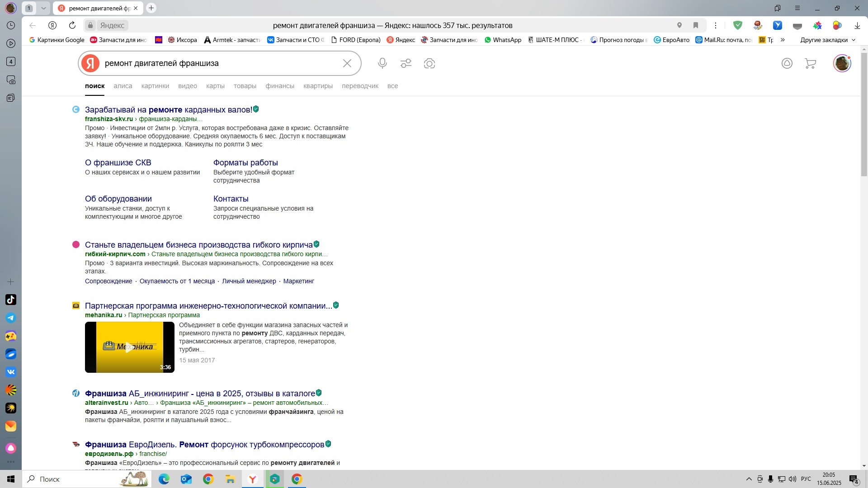Open the notification center in taskbar
Viewport: 868px width, 488px height.
[x=854, y=479]
